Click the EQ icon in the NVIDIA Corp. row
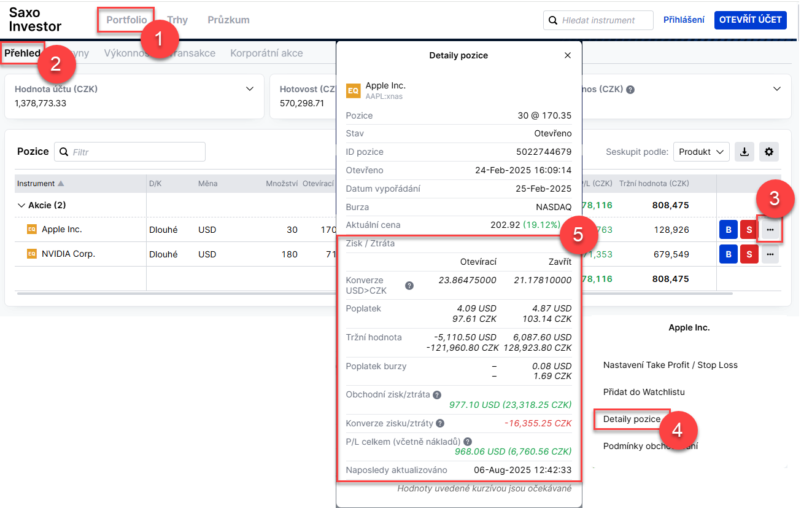The height and width of the screenshot is (508, 812). click(x=32, y=254)
